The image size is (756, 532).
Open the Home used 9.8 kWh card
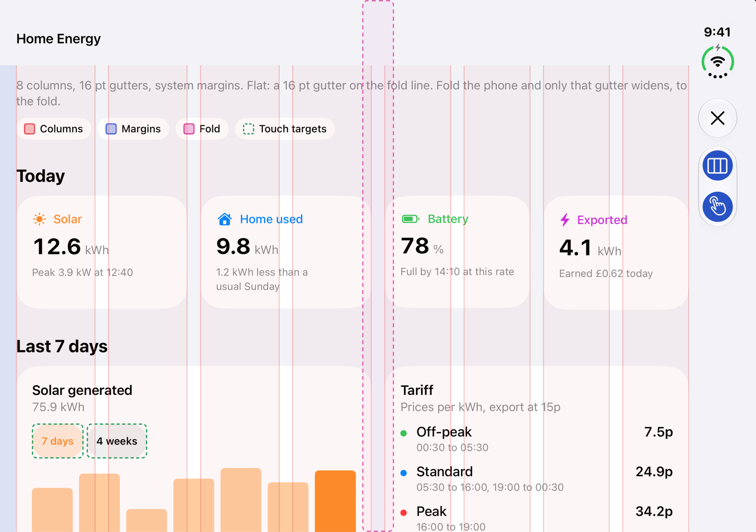click(x=286, y=252)
